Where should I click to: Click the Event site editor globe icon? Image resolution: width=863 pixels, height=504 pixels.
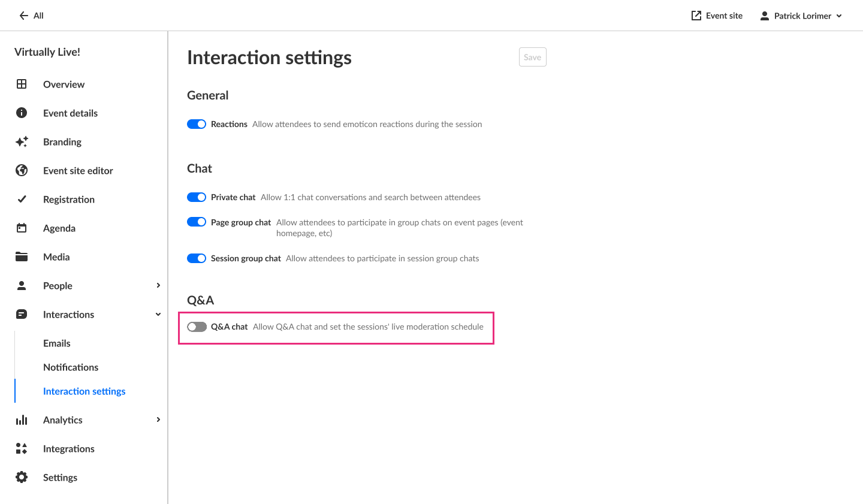(22, 170)
